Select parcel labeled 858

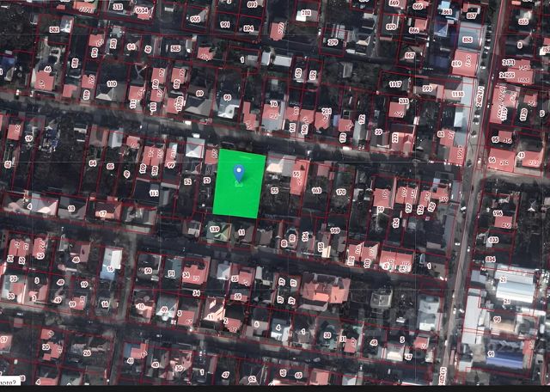point(467,40)
